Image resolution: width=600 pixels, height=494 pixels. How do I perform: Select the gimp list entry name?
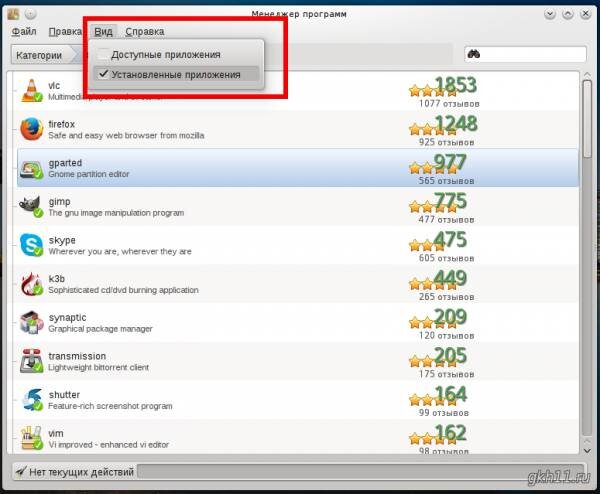[x=59, y=202]
